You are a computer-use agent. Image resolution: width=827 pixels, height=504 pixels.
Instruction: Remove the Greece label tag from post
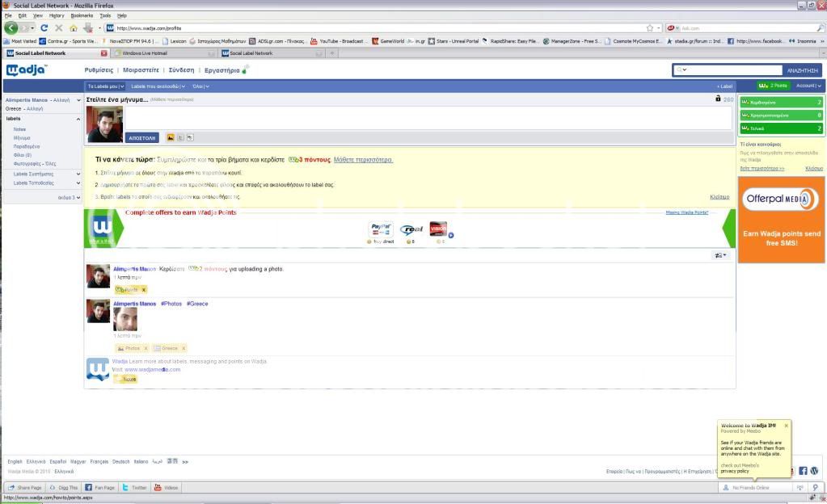coord(182,348)
